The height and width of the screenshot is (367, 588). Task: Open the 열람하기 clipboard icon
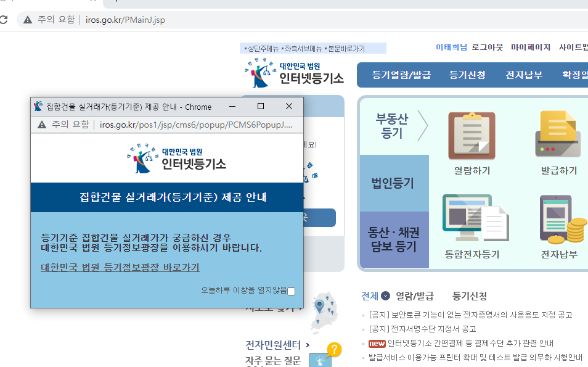pyautogui.click(x=472, y=136)
